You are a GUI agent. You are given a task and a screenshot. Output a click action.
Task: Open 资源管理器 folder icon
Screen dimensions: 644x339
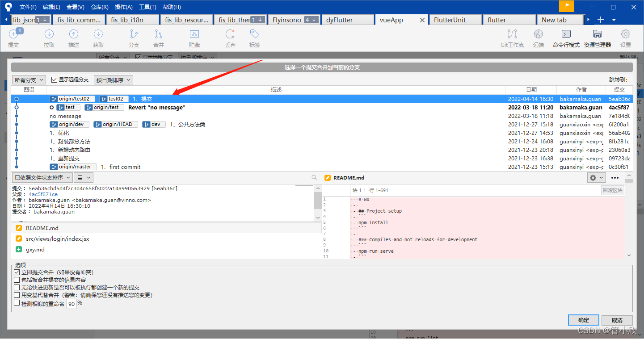pos(598,34)
